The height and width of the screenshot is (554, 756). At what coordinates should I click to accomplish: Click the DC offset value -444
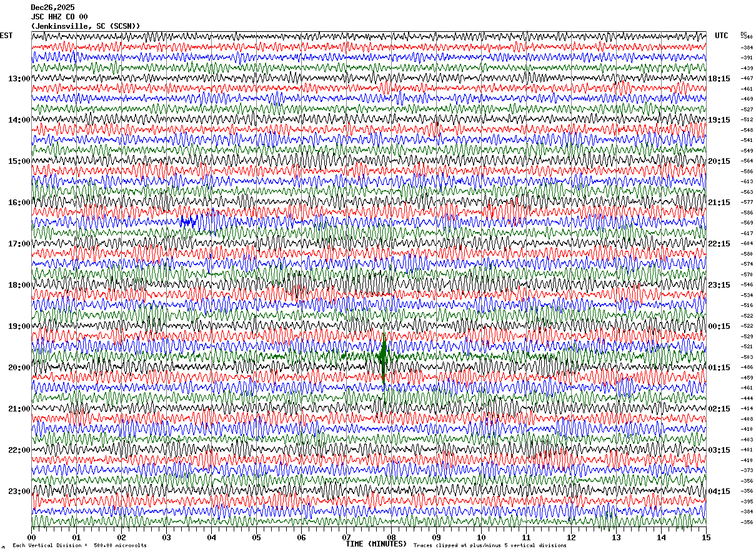pyautogui.click(x=747, y=398)
